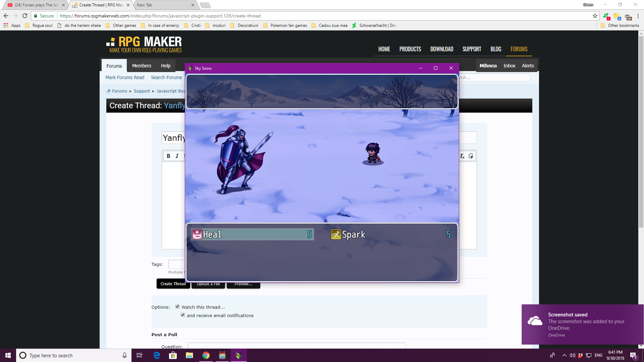Switch to the Members tab
Image resolution: width=644 pixels, height=362 pixels.
coord(142,66)
